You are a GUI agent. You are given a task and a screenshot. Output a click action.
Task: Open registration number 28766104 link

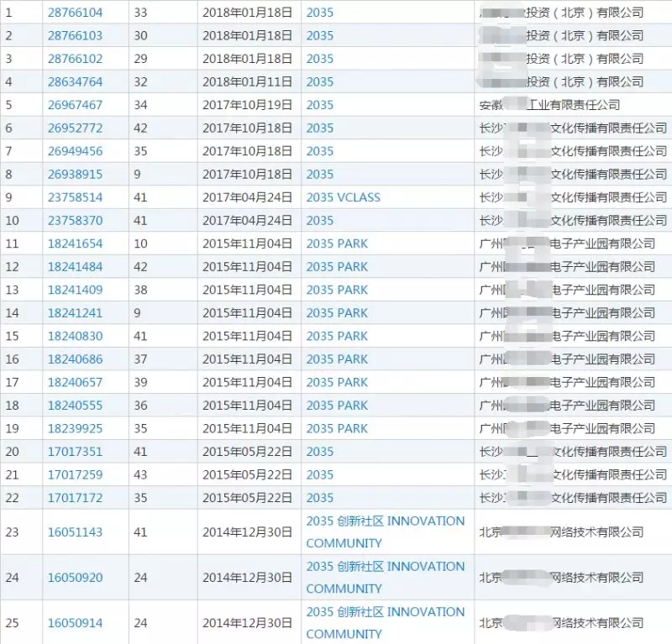75,13
